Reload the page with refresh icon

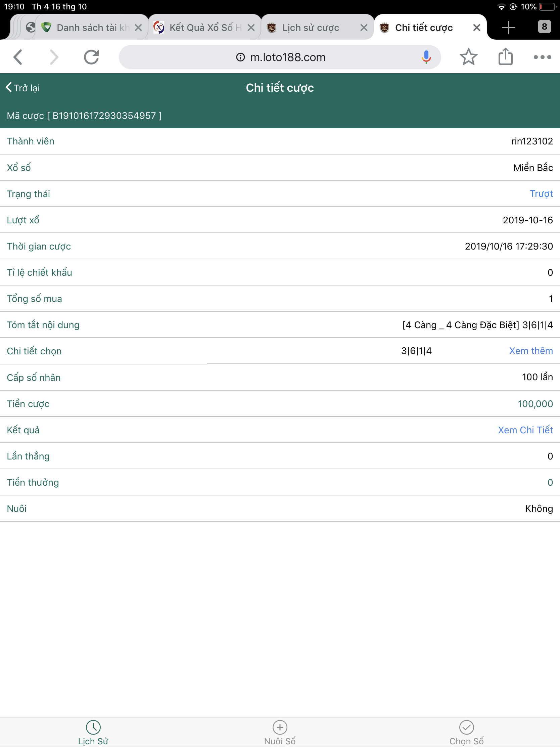(91, 57)
